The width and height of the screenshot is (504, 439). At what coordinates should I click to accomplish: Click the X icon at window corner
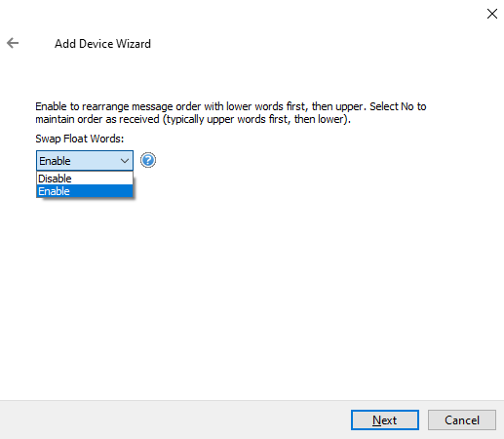(492, 14)
